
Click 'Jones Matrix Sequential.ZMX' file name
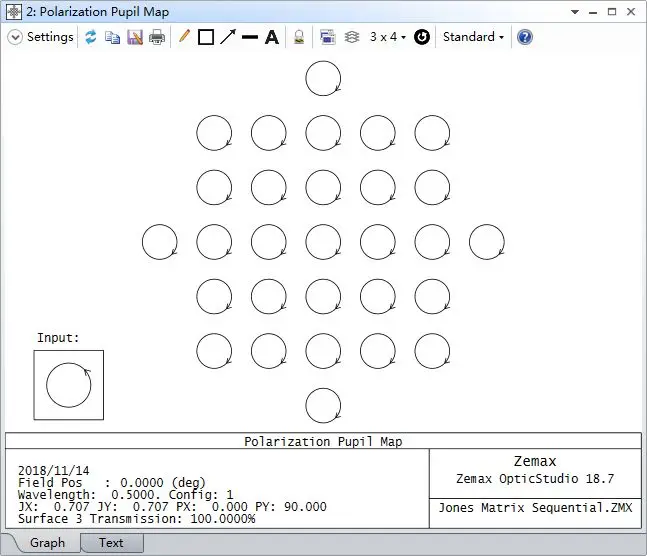[x=535, y=507]
